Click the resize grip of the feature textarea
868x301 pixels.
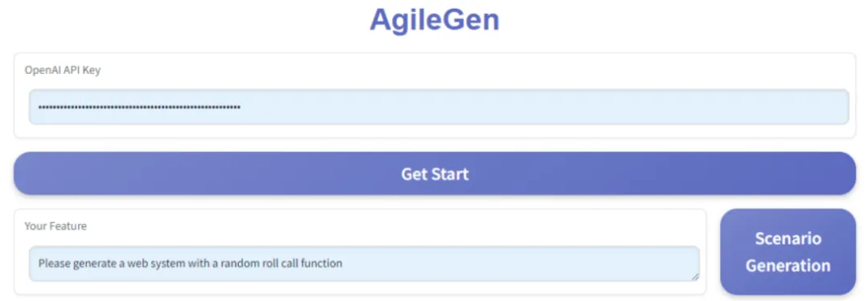tap(694, 276)
